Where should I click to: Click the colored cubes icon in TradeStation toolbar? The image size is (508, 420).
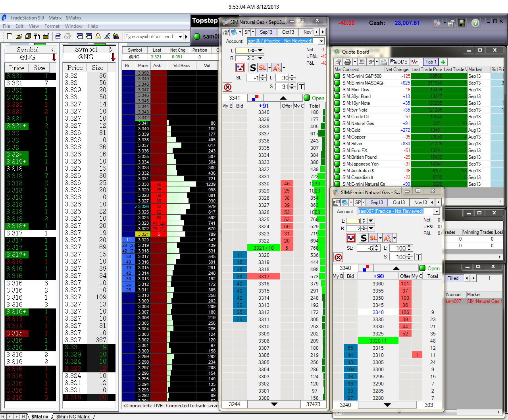[116, 37]
